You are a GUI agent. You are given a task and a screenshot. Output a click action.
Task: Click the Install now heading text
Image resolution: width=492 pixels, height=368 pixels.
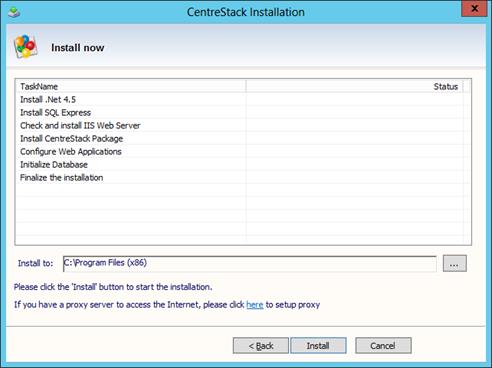tap(78, 48)
